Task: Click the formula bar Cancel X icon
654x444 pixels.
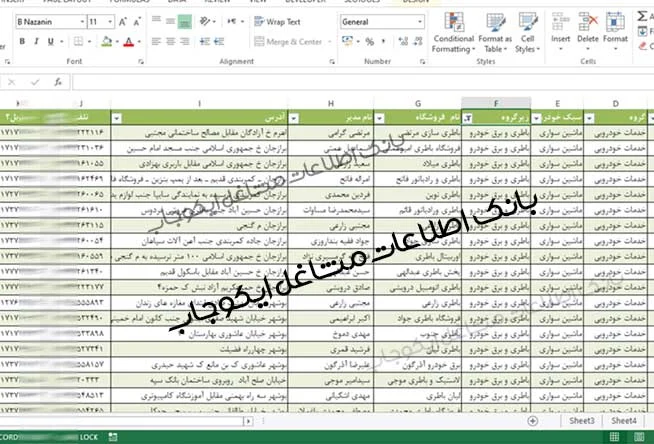Action: [11, 82]
